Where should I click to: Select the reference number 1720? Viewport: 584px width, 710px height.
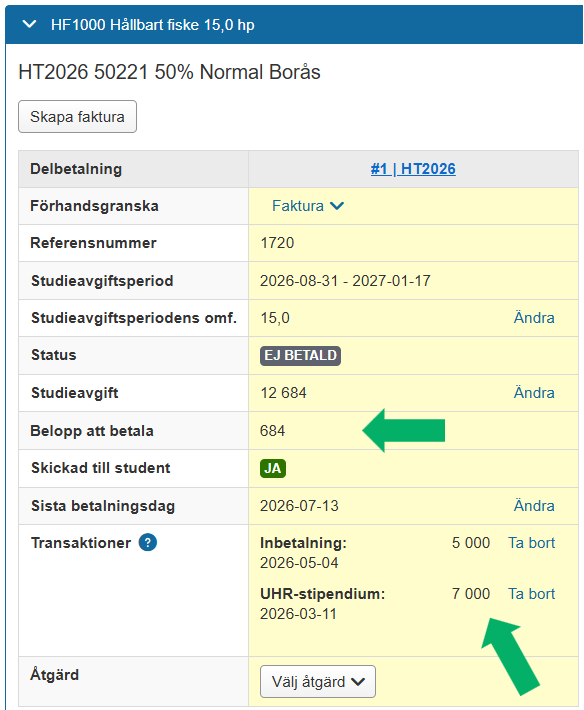click(277, 243)
